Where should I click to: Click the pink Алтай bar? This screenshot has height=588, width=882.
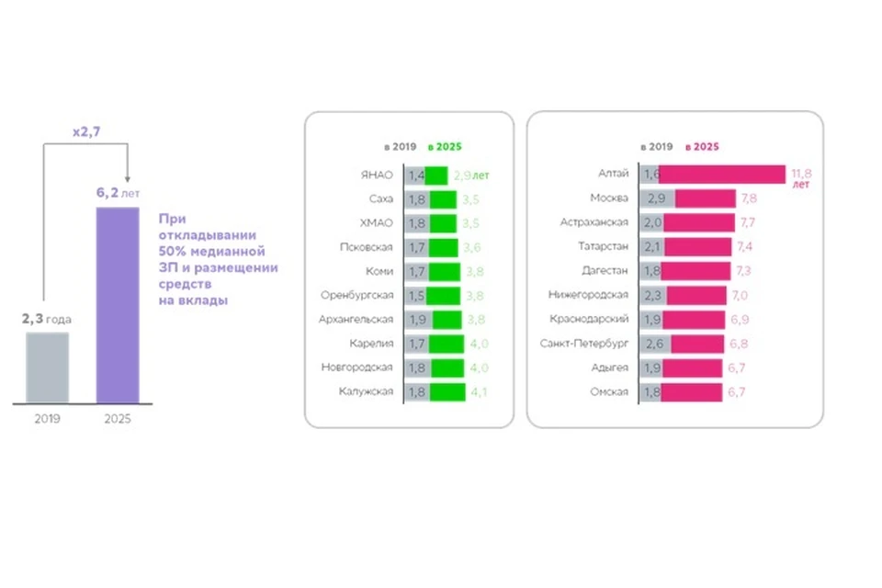723,175
